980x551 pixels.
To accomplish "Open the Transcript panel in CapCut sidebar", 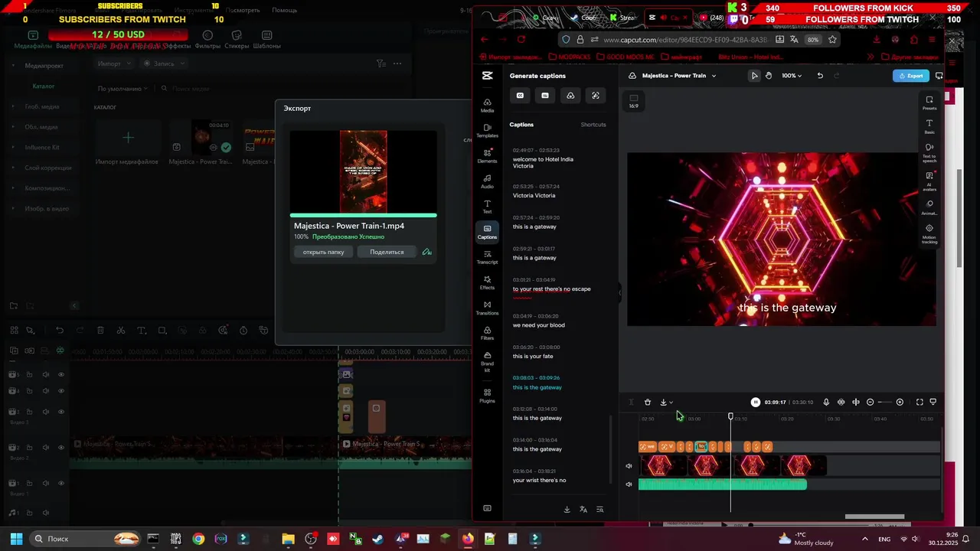I will (487, 257).
